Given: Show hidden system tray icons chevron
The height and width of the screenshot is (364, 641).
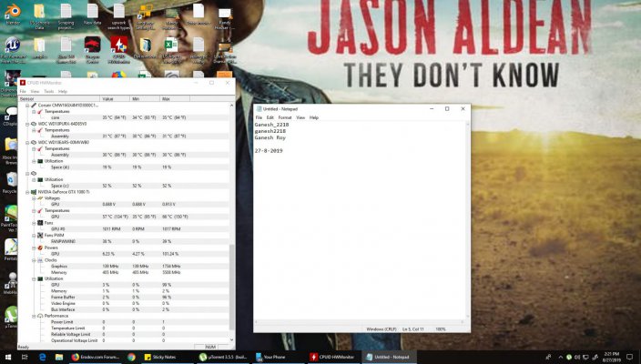Looking at the screenshot, I should pos(560,357).
